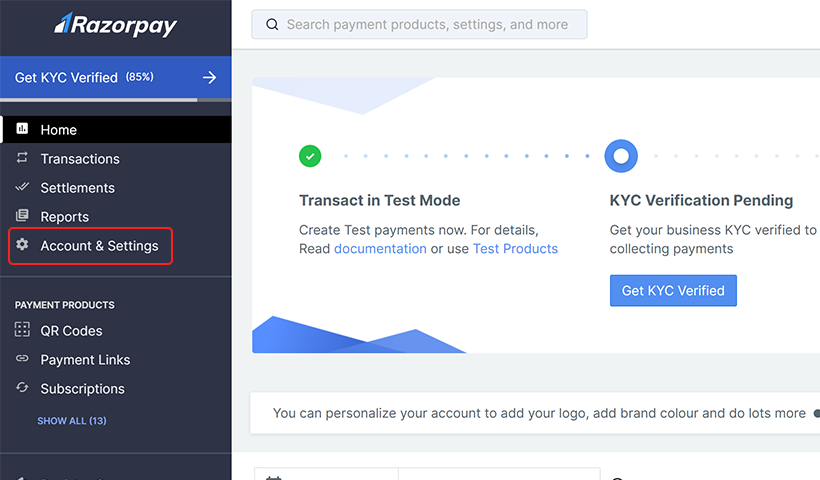This screenshot has height=480, width=820.
Task: Open the Home menu item
Action: pyautogui.click(x=116, y=129)
